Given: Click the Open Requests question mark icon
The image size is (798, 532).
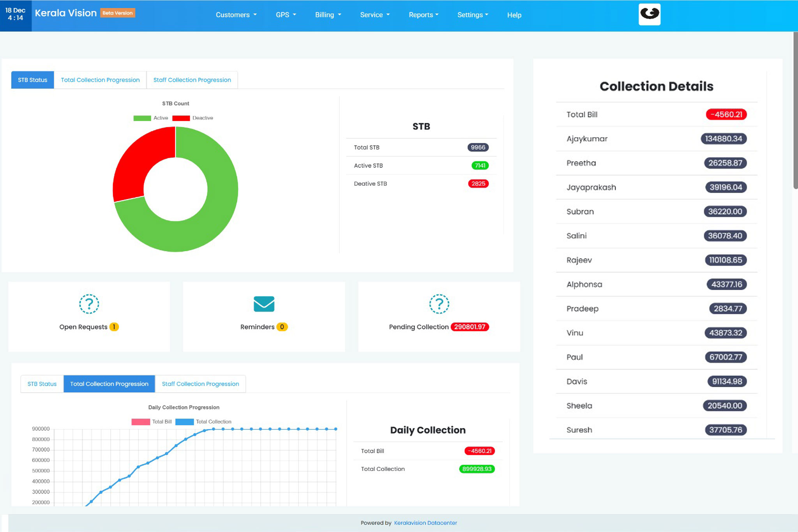Looking at the screenshot, I should click(89, 304).
